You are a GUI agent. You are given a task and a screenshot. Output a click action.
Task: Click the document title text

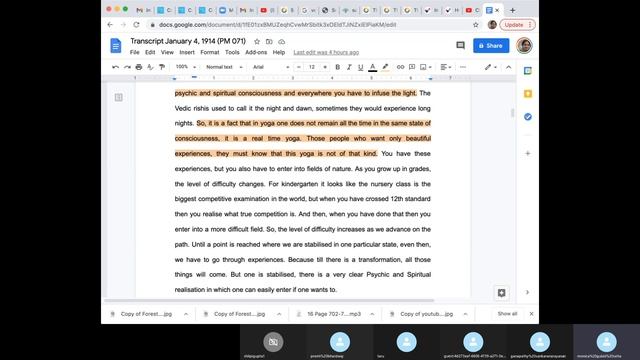[188, 41]
